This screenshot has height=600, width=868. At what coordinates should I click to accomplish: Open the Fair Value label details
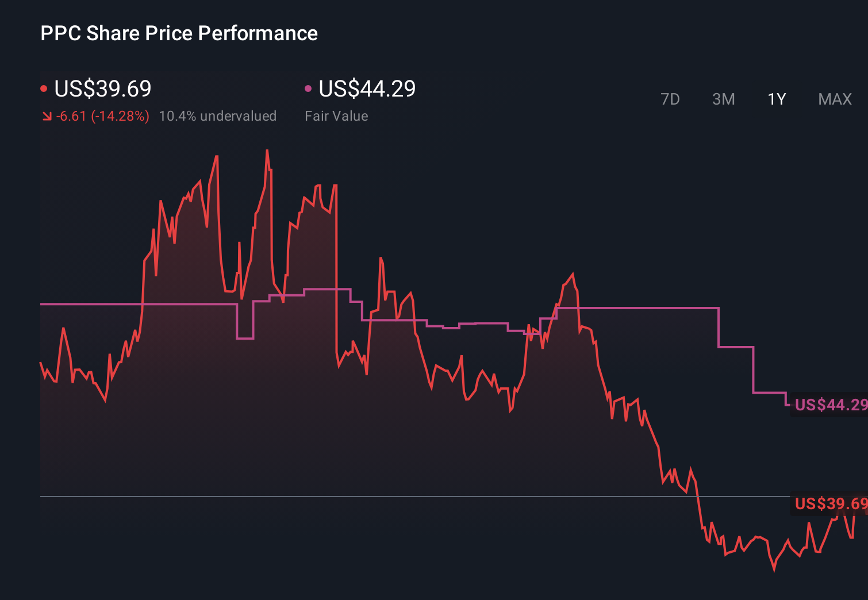[x=337, y=116]
